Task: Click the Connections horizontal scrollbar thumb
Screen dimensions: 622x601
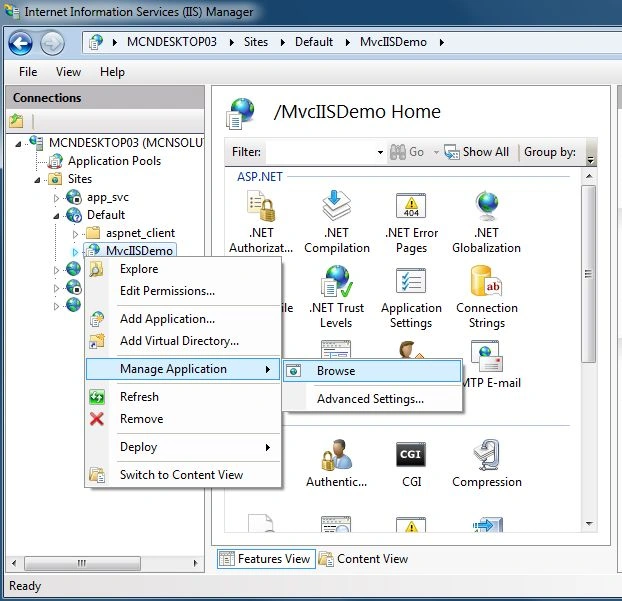Action: (82, 563)
